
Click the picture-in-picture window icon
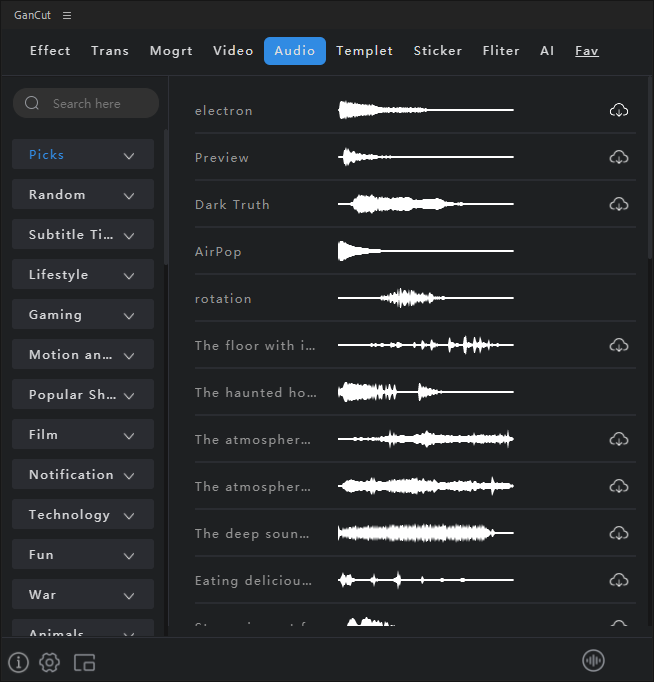click(84, 662)
